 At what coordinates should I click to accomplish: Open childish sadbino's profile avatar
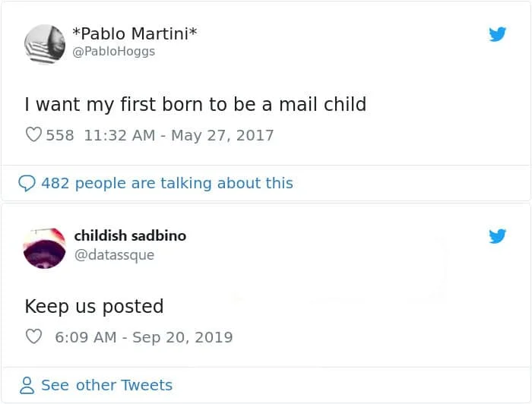coord(44,245)
